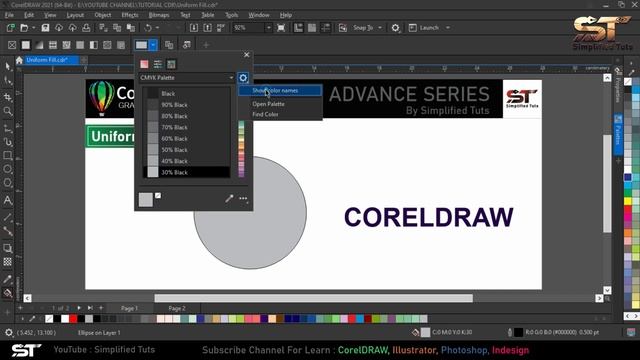Click red swatch in bottom document palette
The image size is (640, 360).
[x=73, y=319]
